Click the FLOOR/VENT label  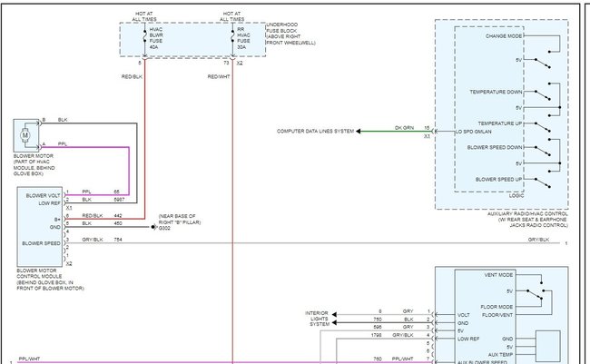coord(497,315)
